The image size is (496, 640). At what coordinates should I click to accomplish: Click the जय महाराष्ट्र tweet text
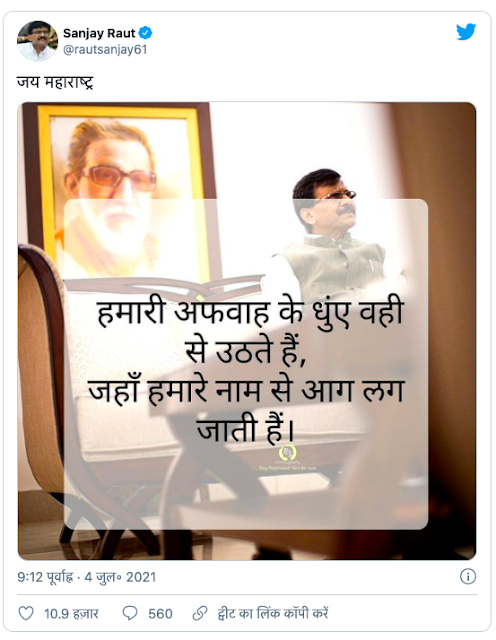[55, 82]
